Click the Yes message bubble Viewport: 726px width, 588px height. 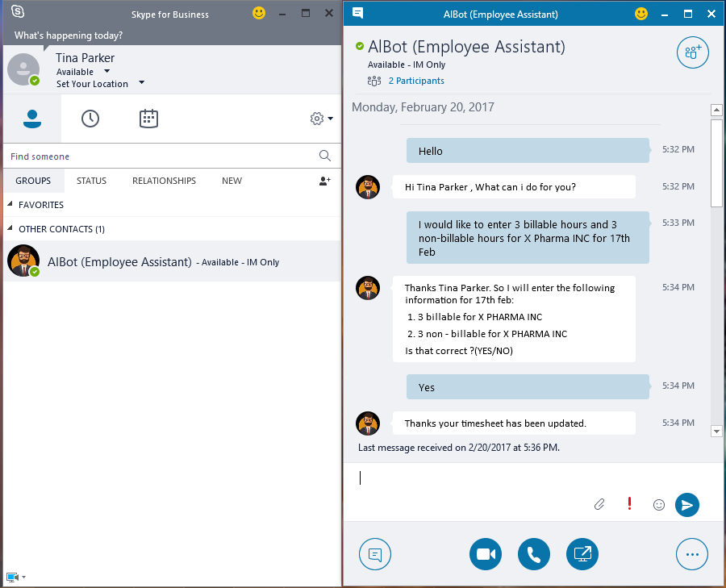528,387
